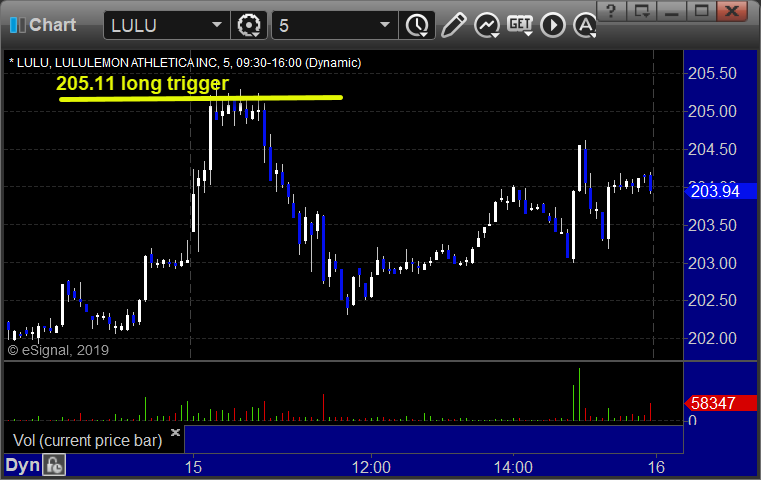Screen dimensions: 761x480
Task: Click the tallest green volume bar
Action: pyautogui.click(x=579, y=394)
